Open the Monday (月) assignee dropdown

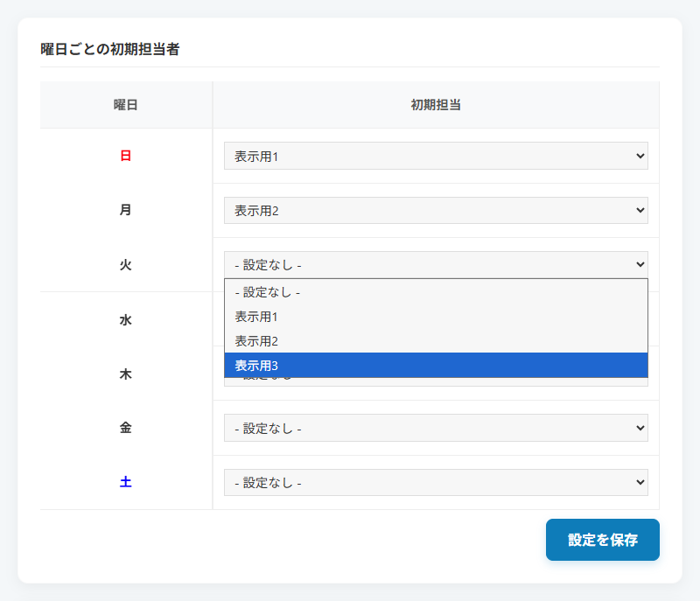click(x=436, y=210)
